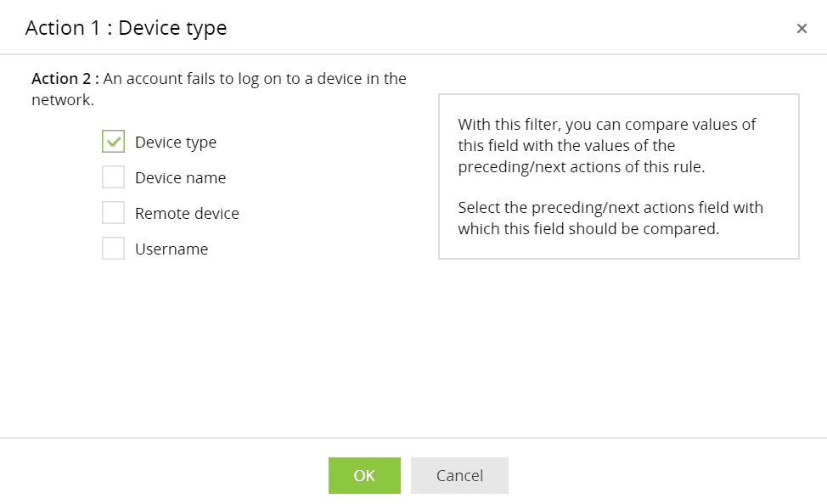Tick the Remote device checkbox
This screenshot has width=827, height=504.
[x=113, y=213]
